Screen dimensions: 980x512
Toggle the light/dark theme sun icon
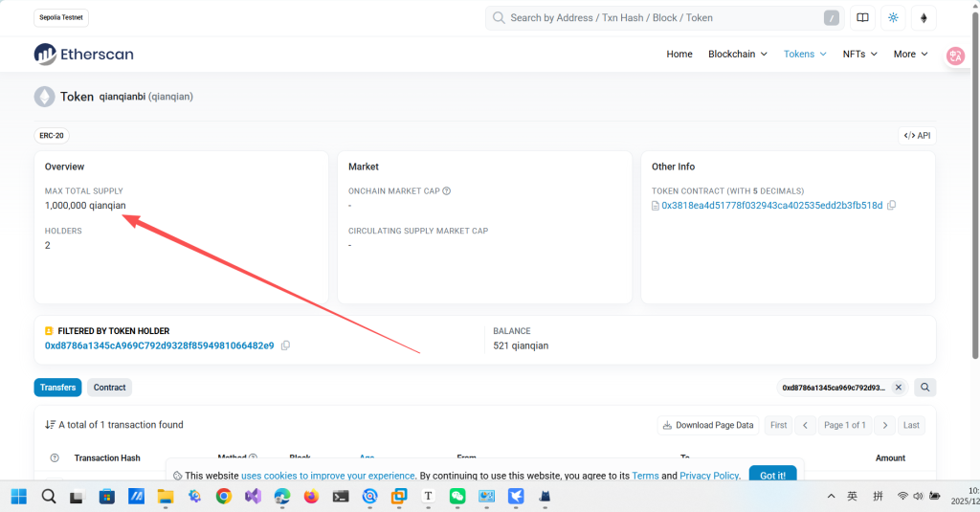coord(893,17)
